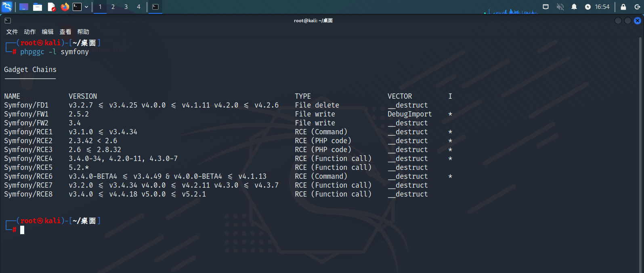Image resolution: width=644 pixels, height=273 pixels.
Task: Click the network connection tray icon
Action: tap(545, 7)
